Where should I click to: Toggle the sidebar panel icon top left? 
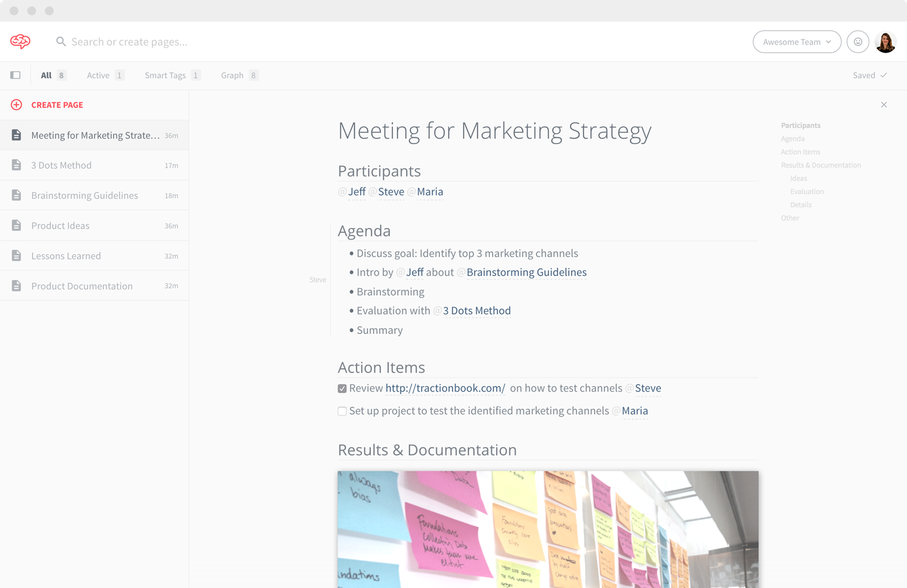(15, 75)
